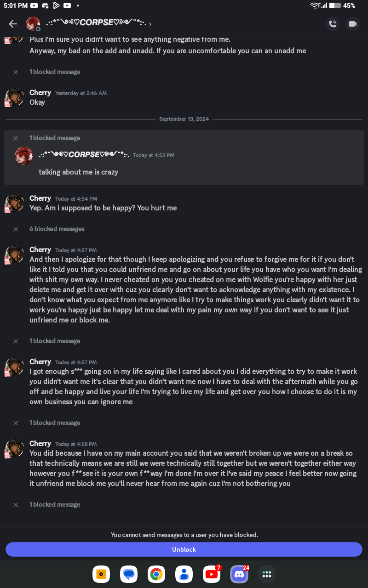Image resolution: width=368 pixels, height=588 pixels.
Task: Expand the 6 blocked messages group
Action: (57, 229)
